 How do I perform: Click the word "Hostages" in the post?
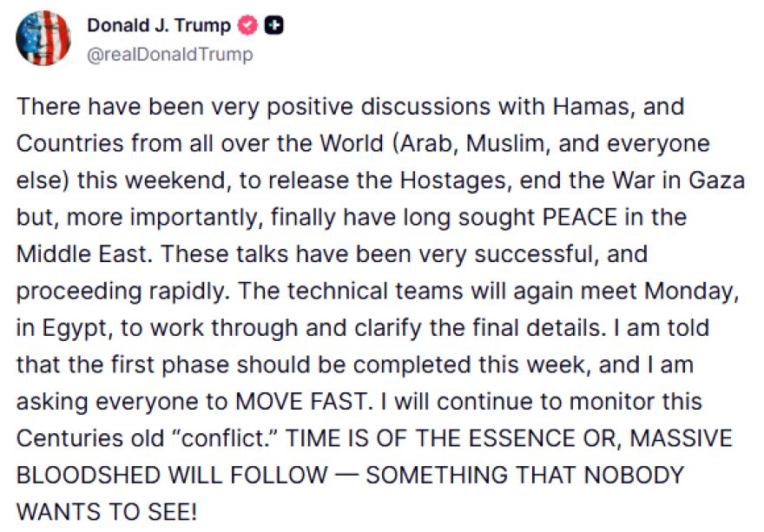click(415, 181)
